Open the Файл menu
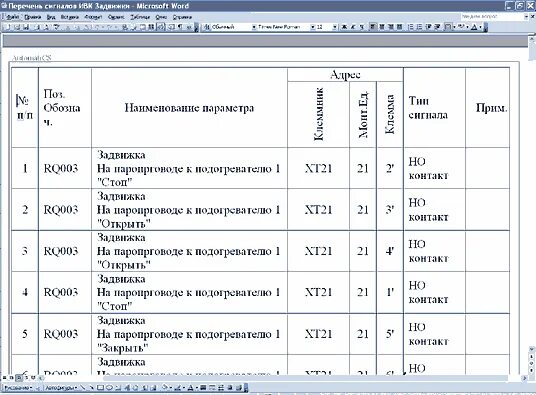 [13, 17]
